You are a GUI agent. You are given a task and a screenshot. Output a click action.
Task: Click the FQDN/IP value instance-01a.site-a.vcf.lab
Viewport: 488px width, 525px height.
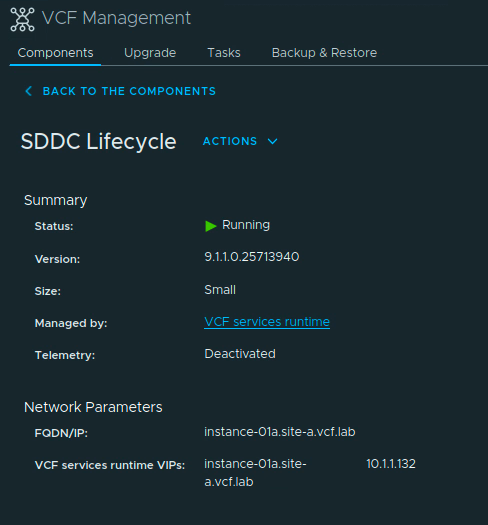pyautogui.click(x=280, y=432)
